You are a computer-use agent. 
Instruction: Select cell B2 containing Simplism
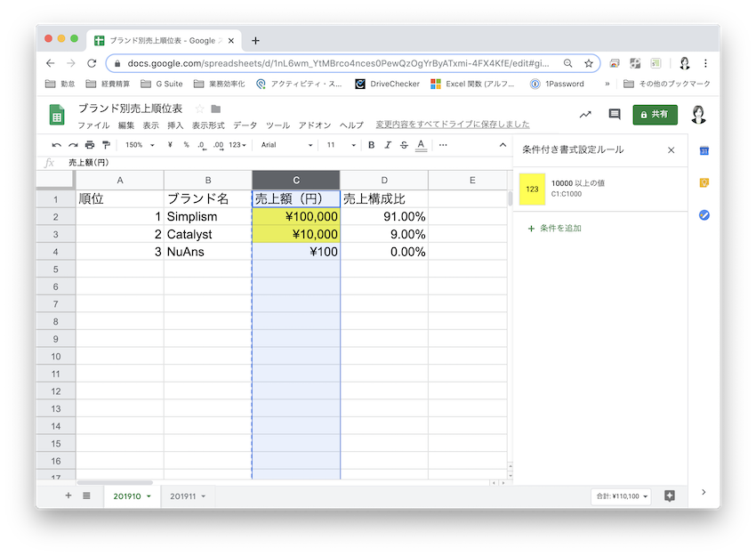coord(207,216)
